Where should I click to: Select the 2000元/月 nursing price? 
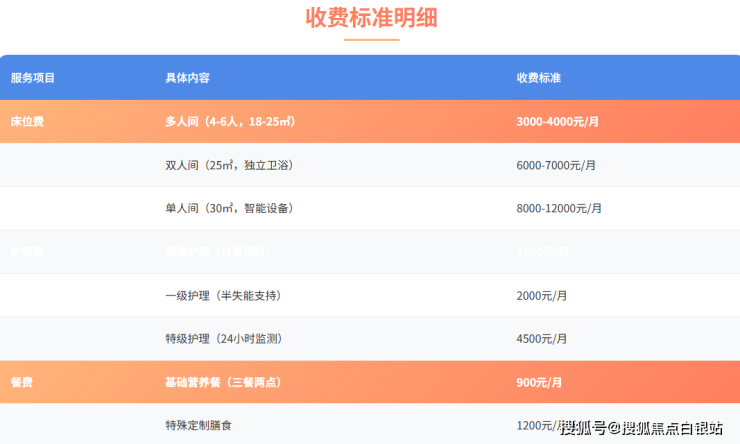pos(541,296)
